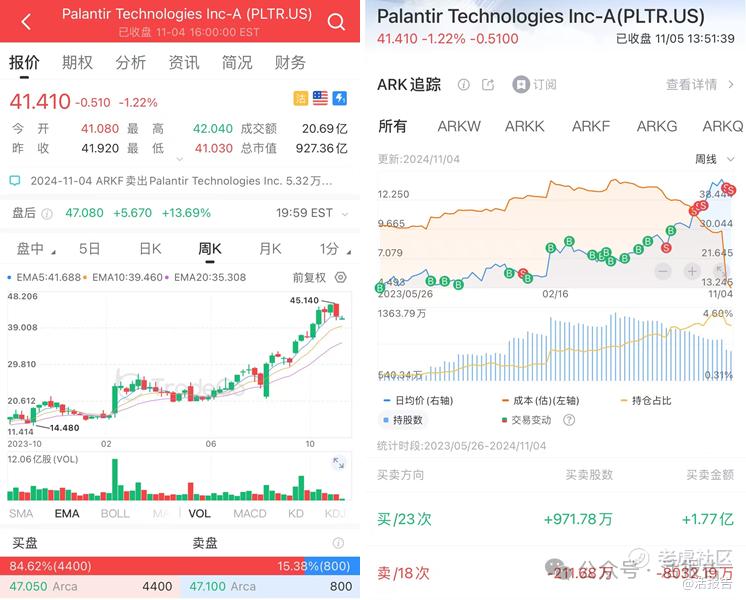This screenshot has width=746, height=600.
Task: Open the 1分 interval dropdown
Action: [335, 249]
